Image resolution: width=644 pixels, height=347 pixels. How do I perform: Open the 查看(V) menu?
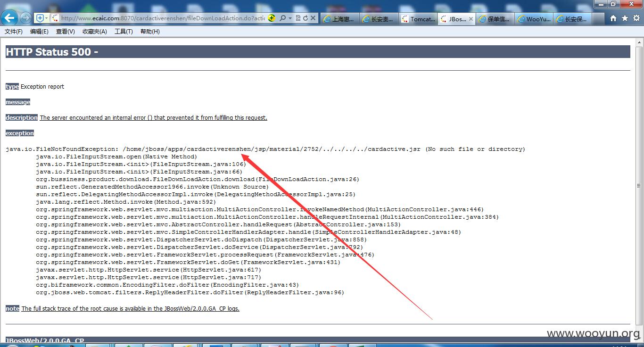[65, 32]
